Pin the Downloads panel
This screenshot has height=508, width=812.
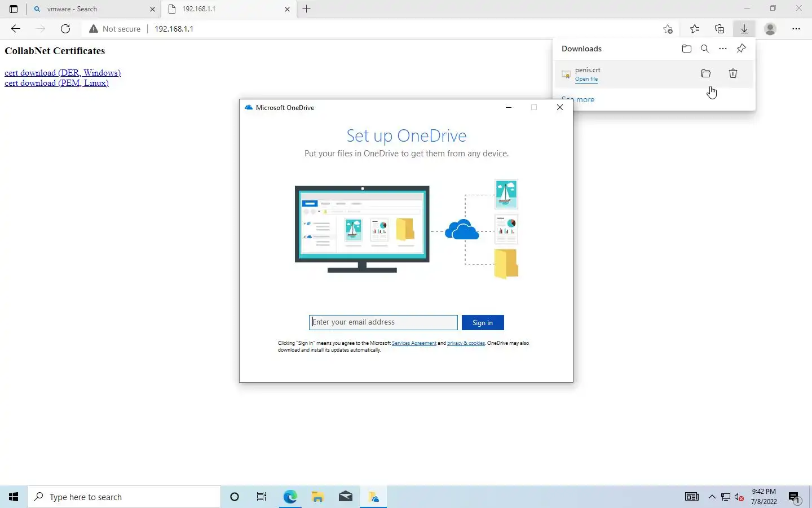point(742,49)
